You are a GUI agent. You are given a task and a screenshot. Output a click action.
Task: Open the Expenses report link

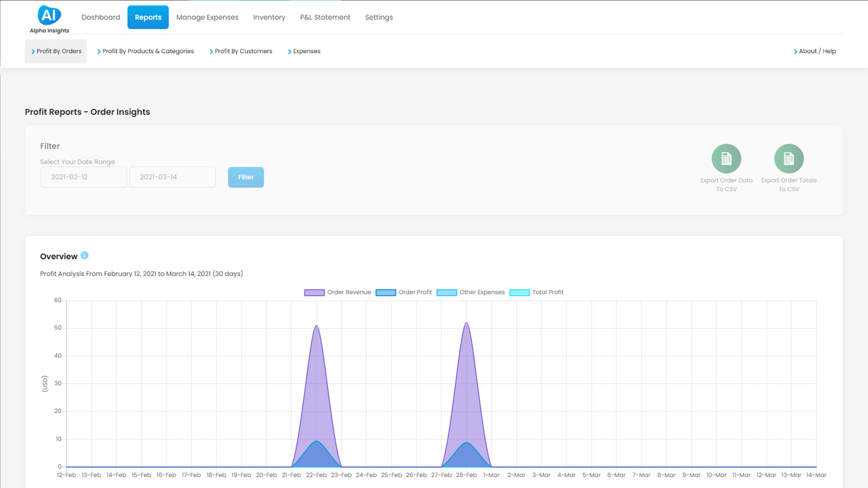[304, 51]
